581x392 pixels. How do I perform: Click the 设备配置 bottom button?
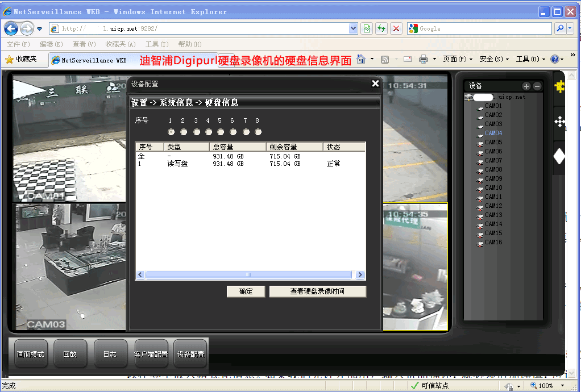tap(190, 355)
